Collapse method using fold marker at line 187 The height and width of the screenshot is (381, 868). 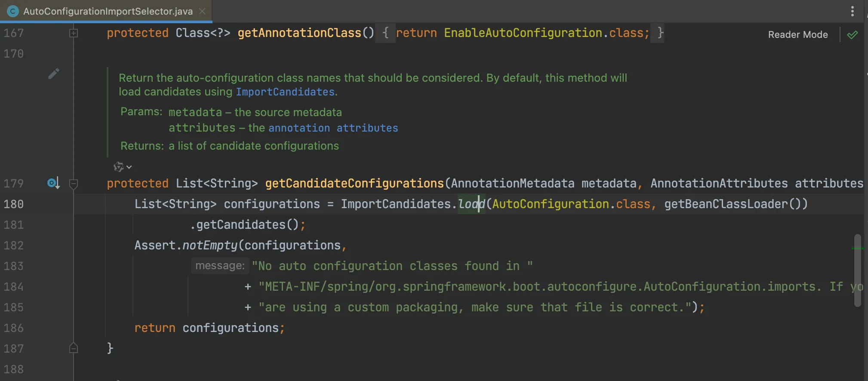pos(74,348)
